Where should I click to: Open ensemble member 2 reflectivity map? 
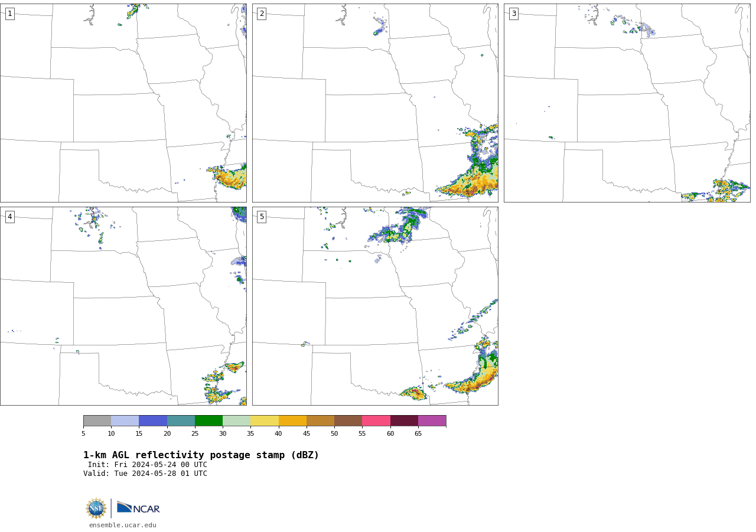(x=375, y=103)
